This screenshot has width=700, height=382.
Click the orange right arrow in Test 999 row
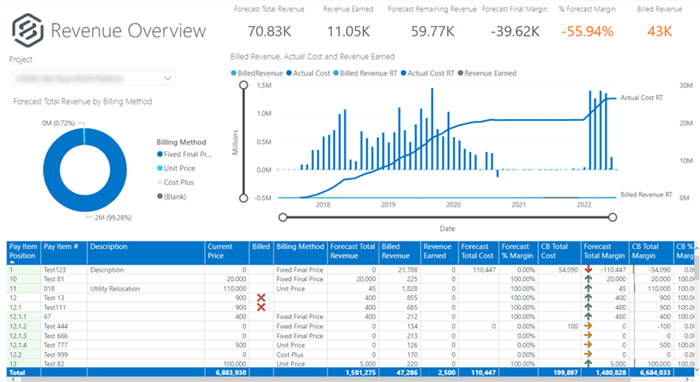point(588,354)
